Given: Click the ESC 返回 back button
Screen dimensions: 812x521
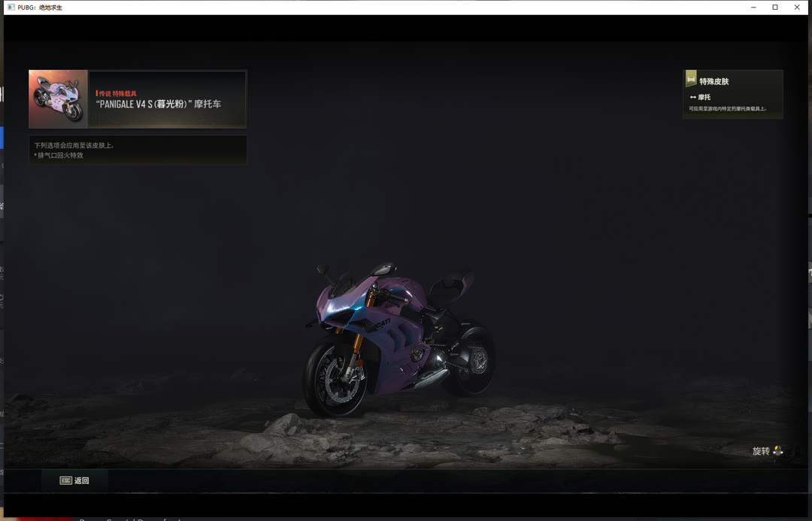Looking at the screenshot, I should coord(74,480).
